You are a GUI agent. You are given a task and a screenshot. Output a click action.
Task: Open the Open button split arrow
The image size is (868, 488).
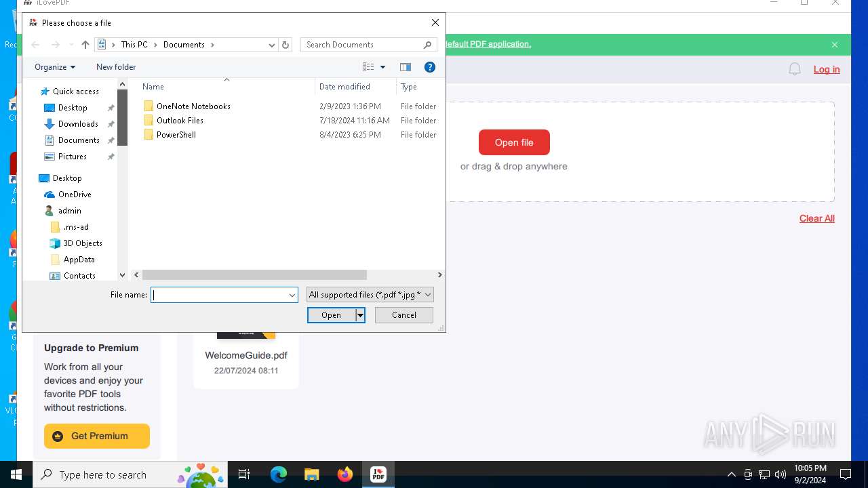coord(360,315)
